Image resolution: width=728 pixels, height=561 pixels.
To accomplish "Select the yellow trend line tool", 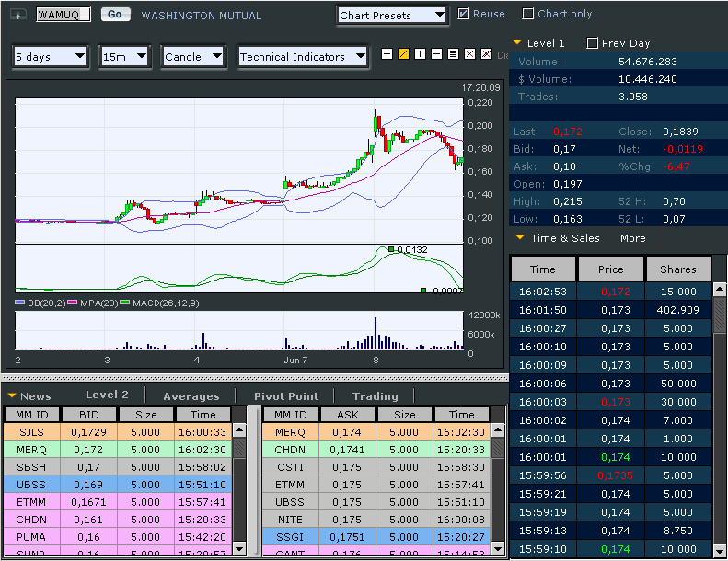I will click(403, 54).
